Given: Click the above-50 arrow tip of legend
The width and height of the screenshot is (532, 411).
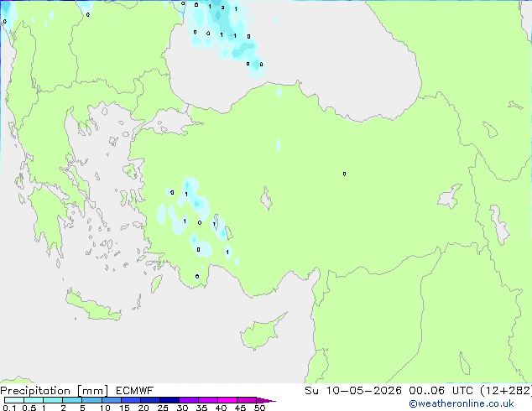Looking at the screenshot, I should [266, 400].
